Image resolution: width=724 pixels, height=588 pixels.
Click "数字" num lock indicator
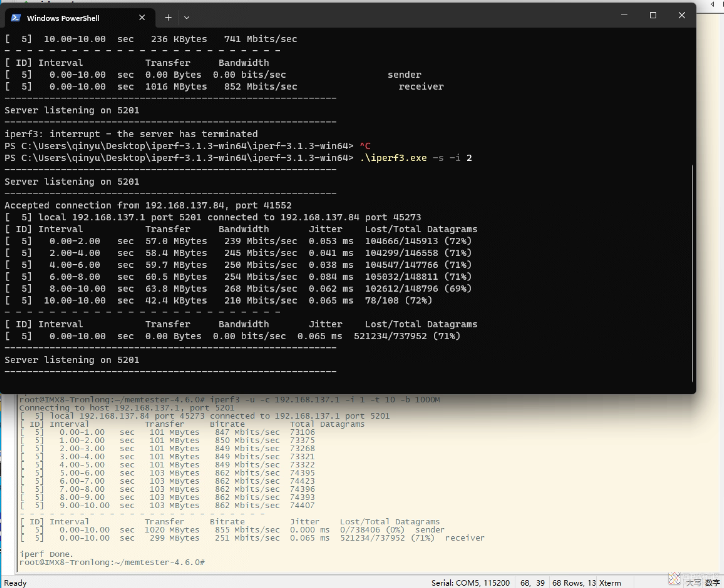click(x=712, y=583)
